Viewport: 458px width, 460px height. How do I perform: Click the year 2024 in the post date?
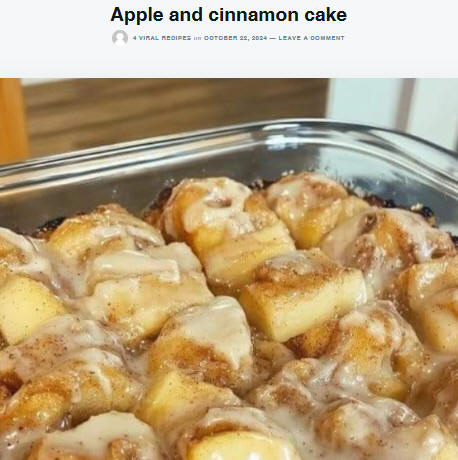259,38
